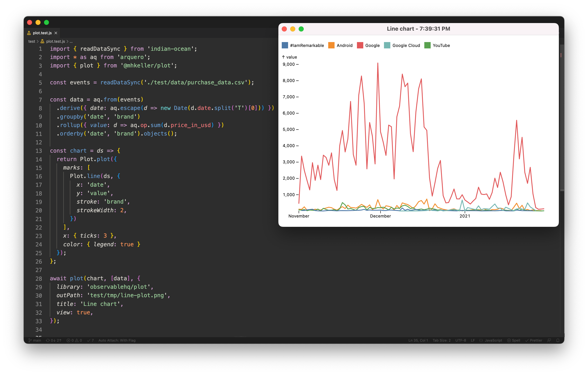Click the orange Android legend swatch
This screenshot has width=588, height=375.
click(331, 45)
